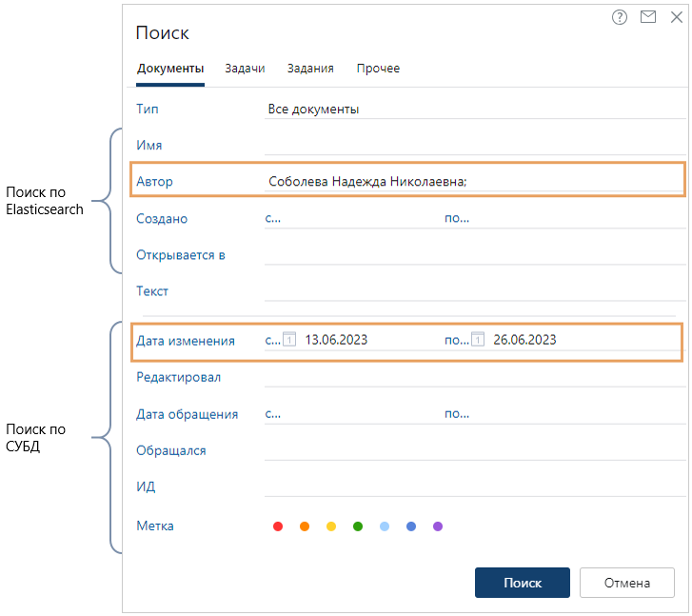Open calendar for modification end date
Image resolution: width=692 pixels, height=616 pixels.
478,340
